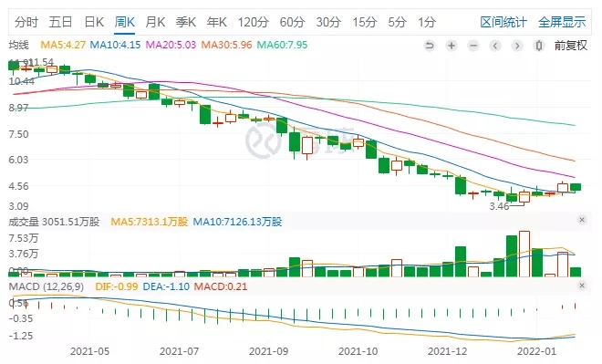Image resolution: width=602 pixels, height=364 pixels.
Task: Switch to the 分时 tab
Action: click(26, 22)
